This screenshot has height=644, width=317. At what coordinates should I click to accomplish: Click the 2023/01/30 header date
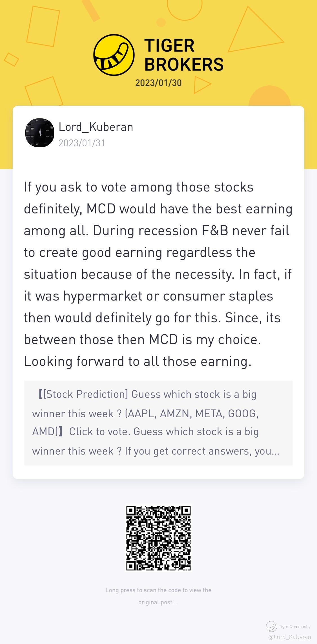158,83
